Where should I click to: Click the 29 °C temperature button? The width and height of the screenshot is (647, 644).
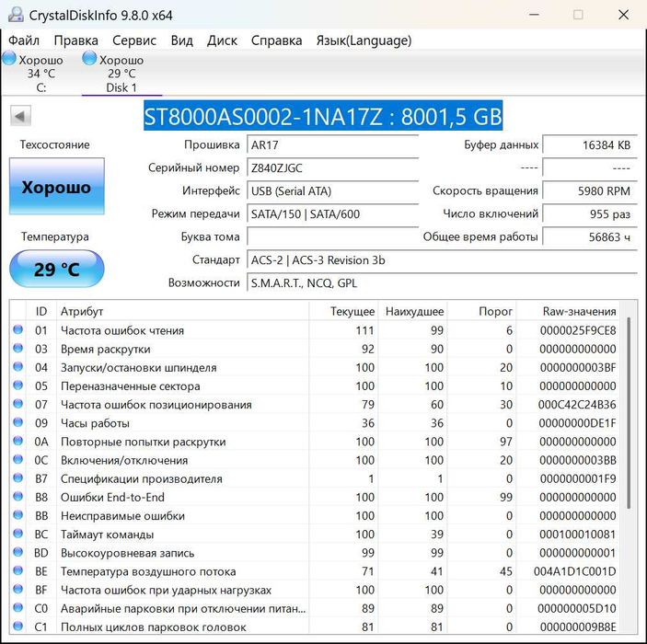coord(56,269)
